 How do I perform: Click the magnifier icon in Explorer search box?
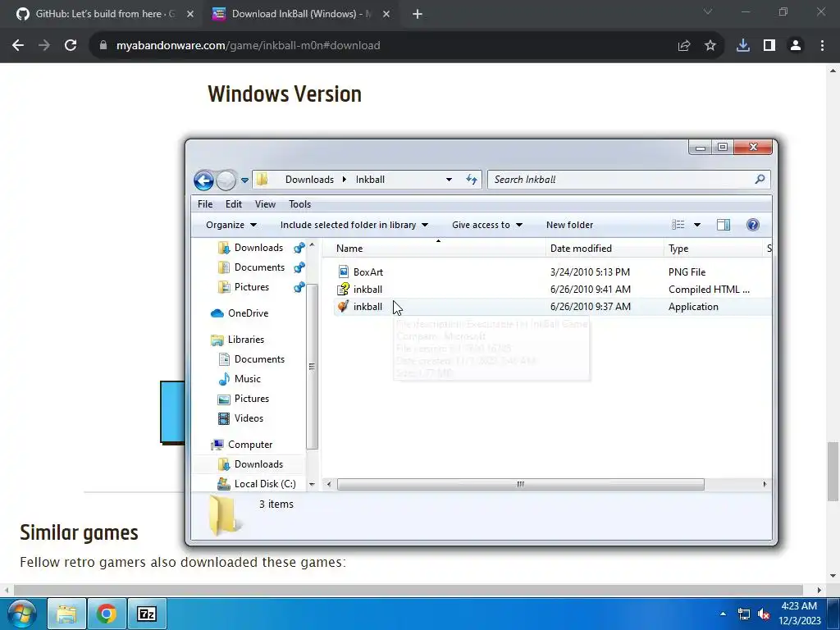(760, 180)
